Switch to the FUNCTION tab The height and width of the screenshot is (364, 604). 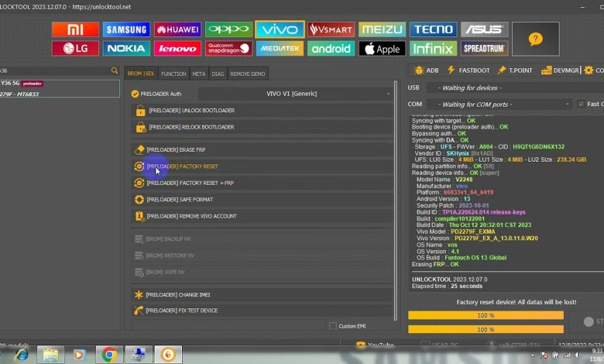pyautogui.click(x=173, y=74)
